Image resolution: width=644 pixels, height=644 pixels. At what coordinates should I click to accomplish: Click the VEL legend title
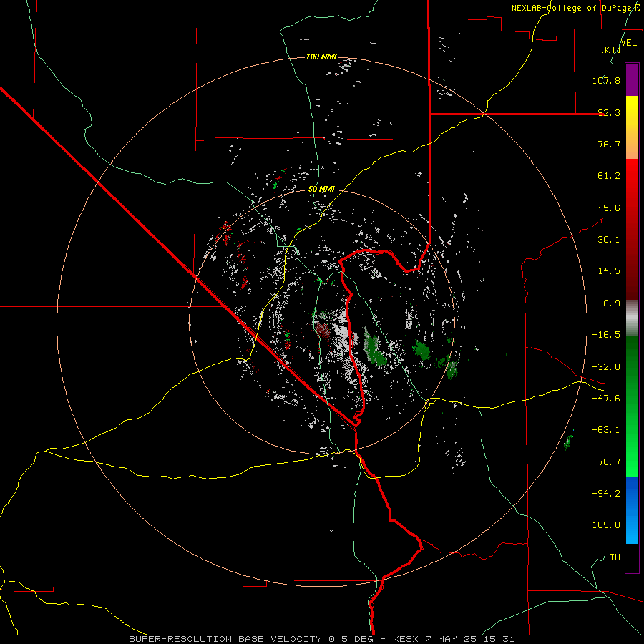coord(628,43)
